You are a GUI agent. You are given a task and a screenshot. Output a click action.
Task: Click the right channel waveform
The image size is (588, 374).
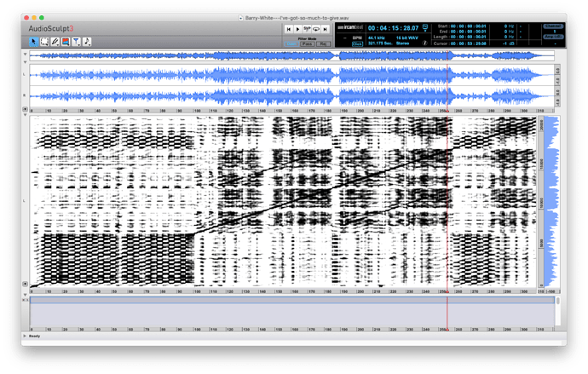(291, 96)
